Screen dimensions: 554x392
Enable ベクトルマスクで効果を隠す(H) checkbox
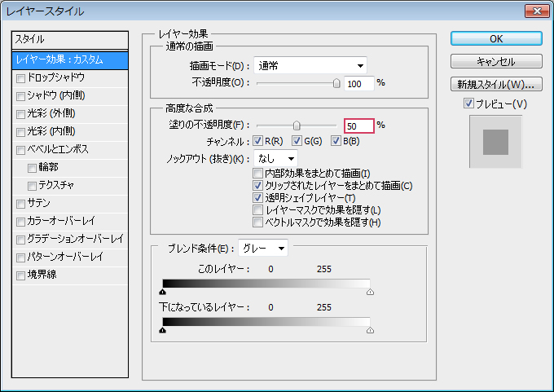(x=257, y=222)
